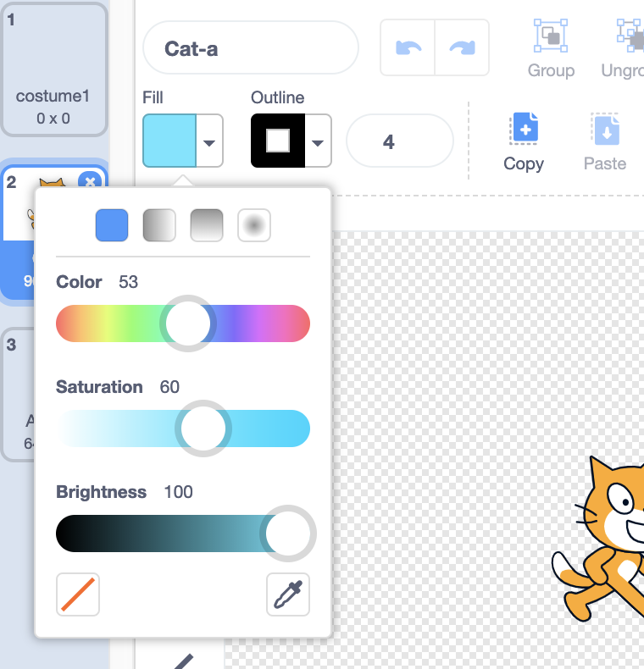The height and width of the screenshot is (669, 644).
Task: Set fill to transparent (red slash)
Action: point(78,594)
